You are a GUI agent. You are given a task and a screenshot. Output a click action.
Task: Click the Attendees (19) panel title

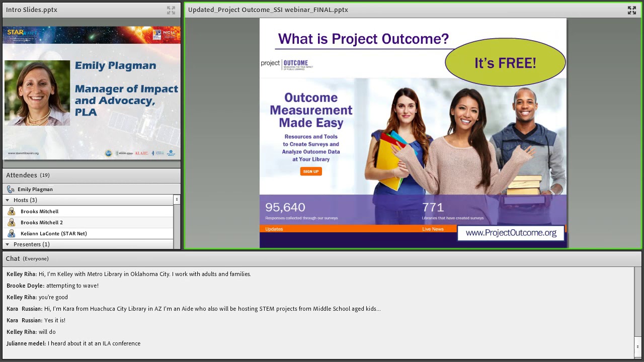28,175
